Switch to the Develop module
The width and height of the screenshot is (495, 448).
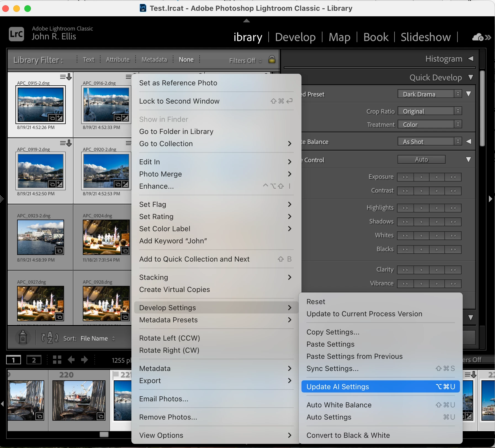pos(295,37)
